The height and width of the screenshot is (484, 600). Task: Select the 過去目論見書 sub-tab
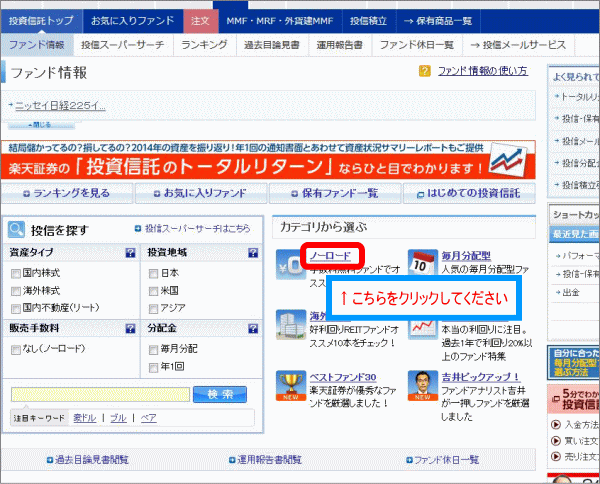point(272,45)
